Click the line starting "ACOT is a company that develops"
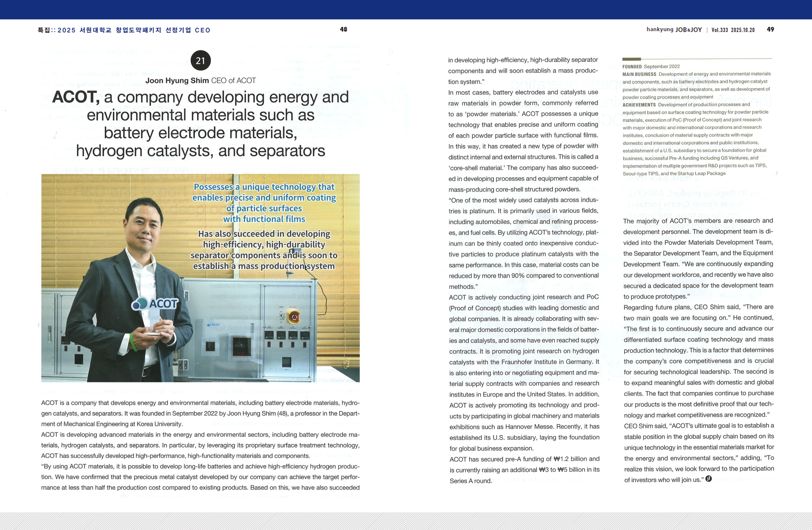812x530 pixels. [200, 403]
